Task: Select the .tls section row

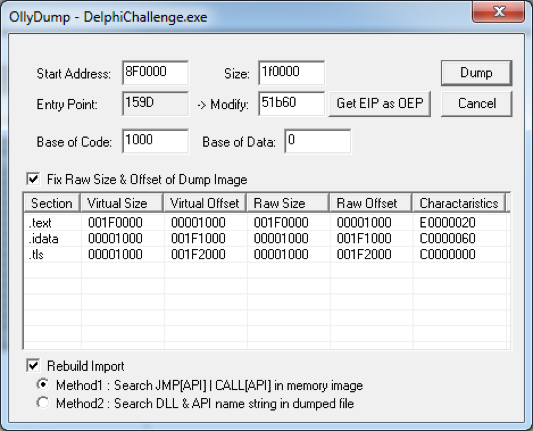Action: 267,254
